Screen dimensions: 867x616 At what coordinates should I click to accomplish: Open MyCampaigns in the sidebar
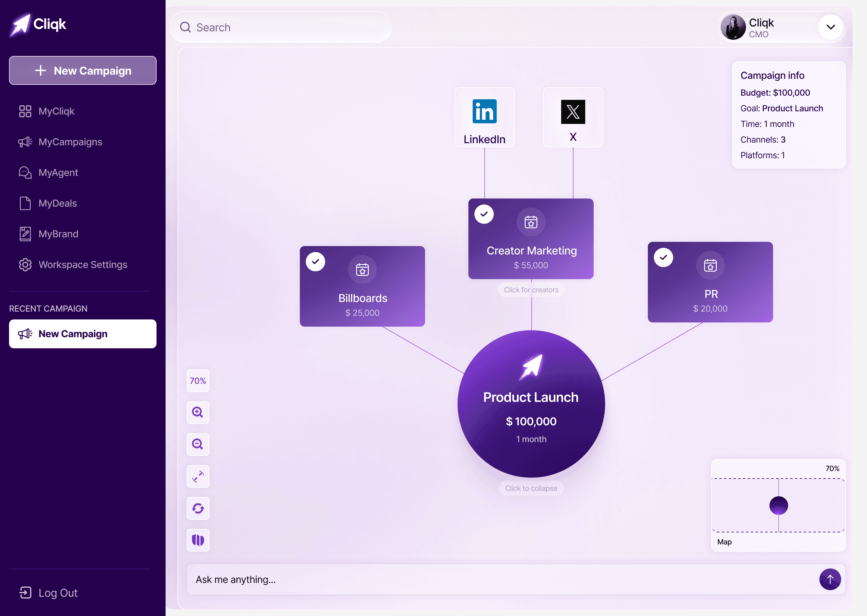tap(70, 142)
